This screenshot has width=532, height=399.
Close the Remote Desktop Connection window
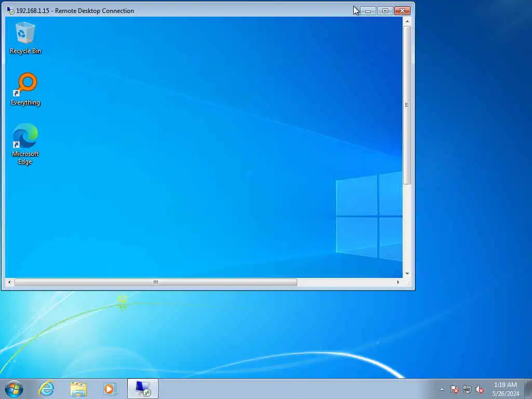pyautogui.click(x=403, y=11)
